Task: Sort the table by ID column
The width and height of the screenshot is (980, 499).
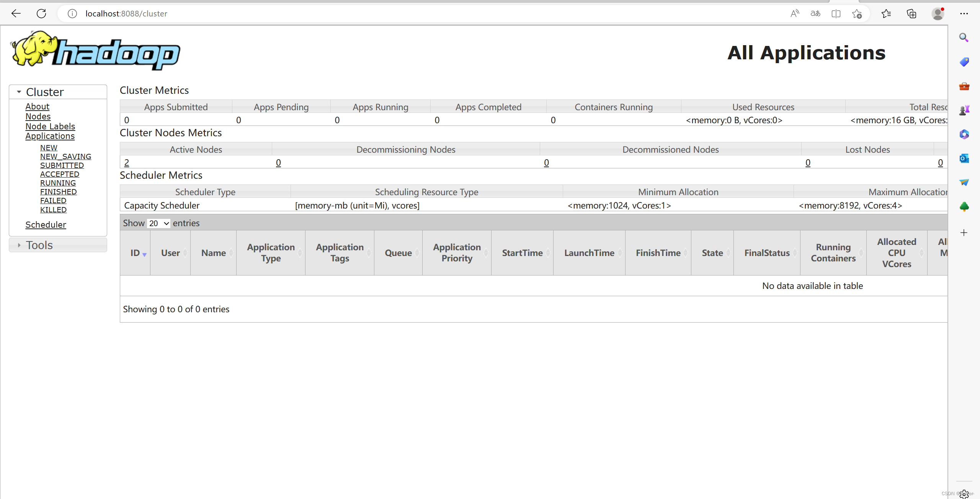Action: coord(136,253)
